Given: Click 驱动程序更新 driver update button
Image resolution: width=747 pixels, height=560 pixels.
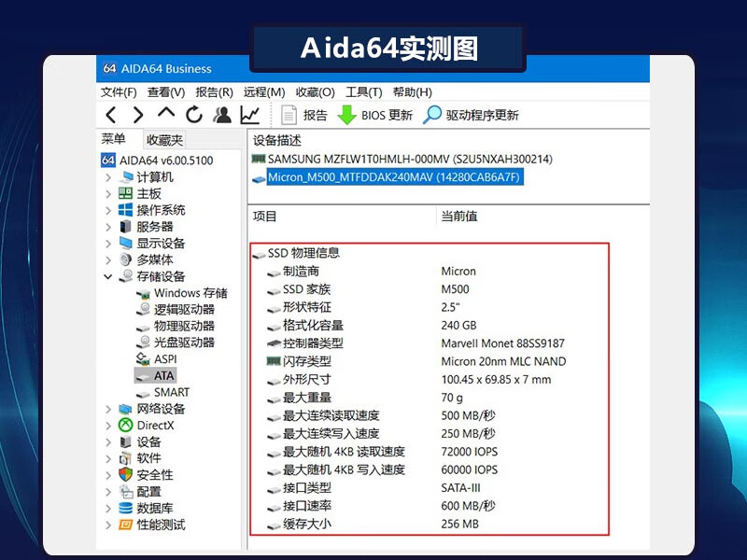Looking at the screenshot, I should pos(471,115).
